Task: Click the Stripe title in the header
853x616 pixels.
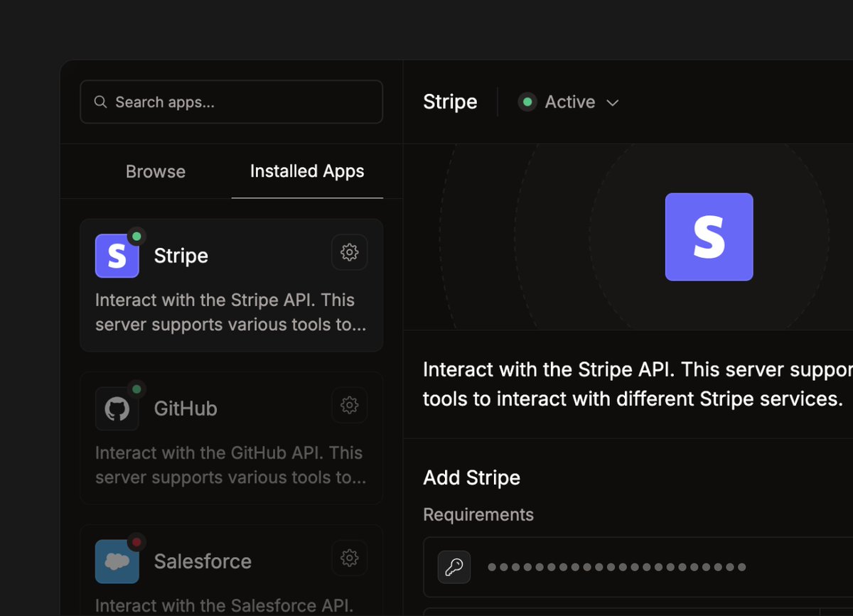Action: (x=450, y=102)
